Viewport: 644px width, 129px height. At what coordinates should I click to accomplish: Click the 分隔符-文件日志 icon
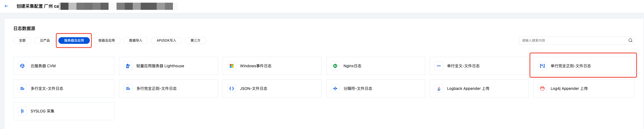click(335, 88)
